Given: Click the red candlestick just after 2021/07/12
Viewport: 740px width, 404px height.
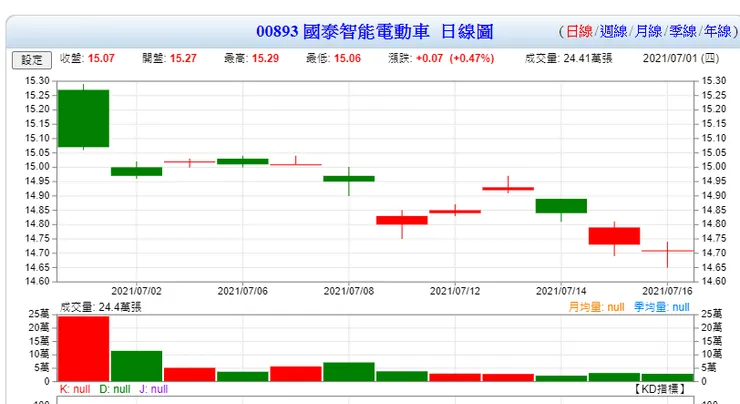Looking at the screenshot, I should 508,189.
